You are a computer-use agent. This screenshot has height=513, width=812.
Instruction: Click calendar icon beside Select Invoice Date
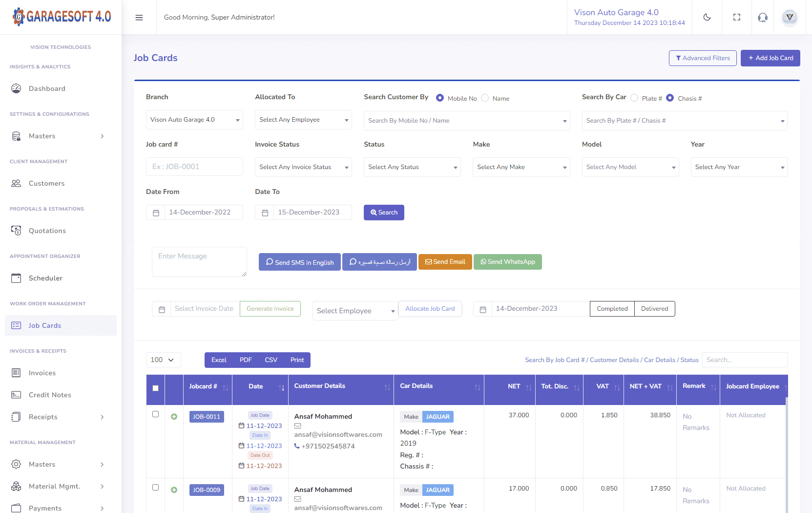point(162,309)
